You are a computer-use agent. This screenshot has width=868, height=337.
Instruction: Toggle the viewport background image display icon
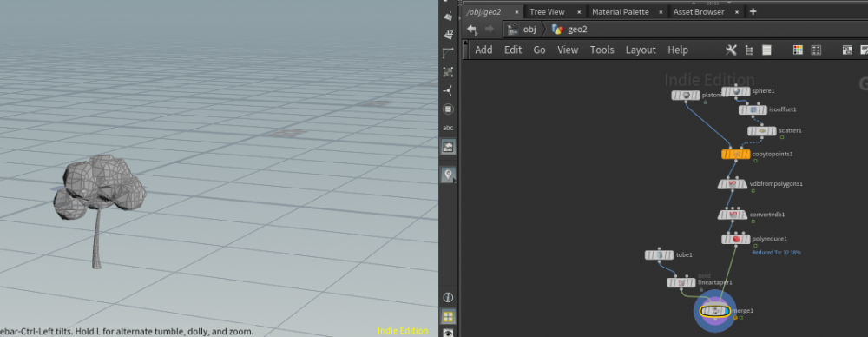(x=449, y=147)
